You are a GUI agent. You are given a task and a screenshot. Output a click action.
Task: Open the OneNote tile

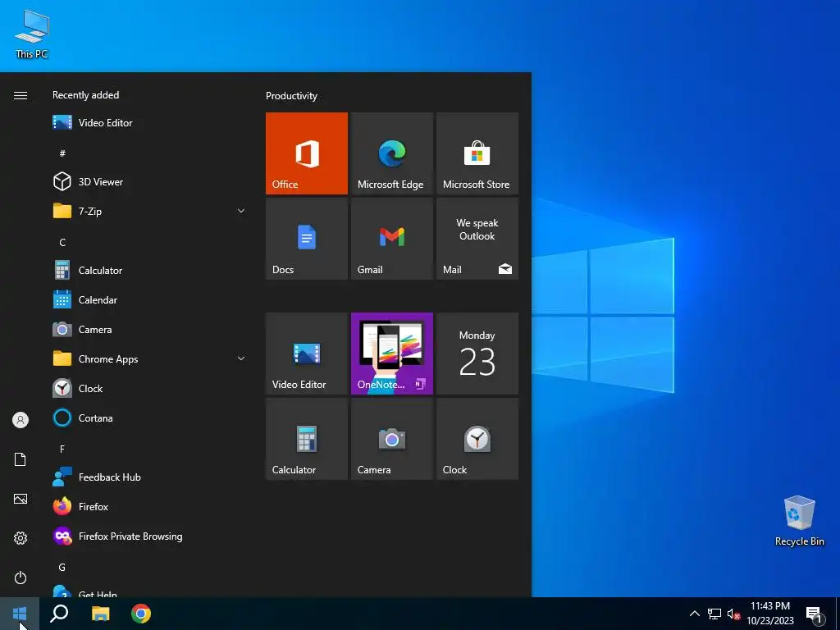pyautogui.click(x=391, y=354)
